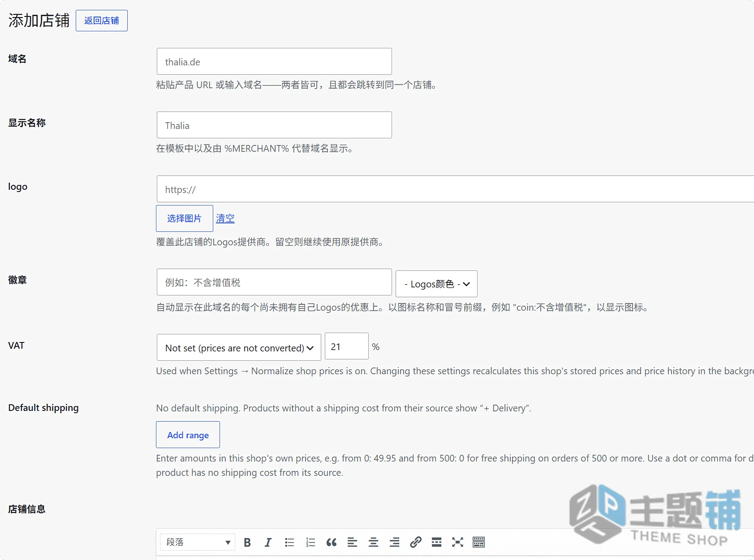The image size is (754, 560).
Task: Open the VAT Not set dropdown
Action: [239, 347]
